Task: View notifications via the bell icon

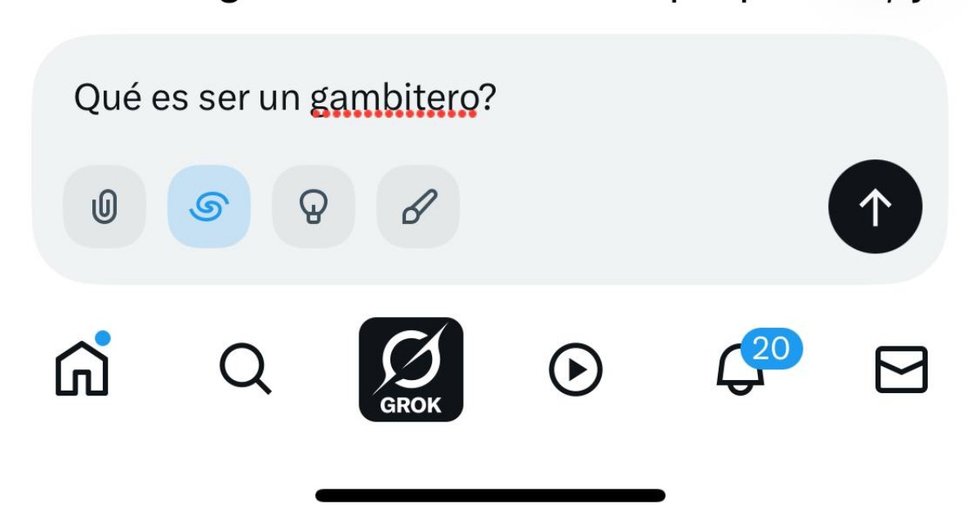Action: coord(740,370)
